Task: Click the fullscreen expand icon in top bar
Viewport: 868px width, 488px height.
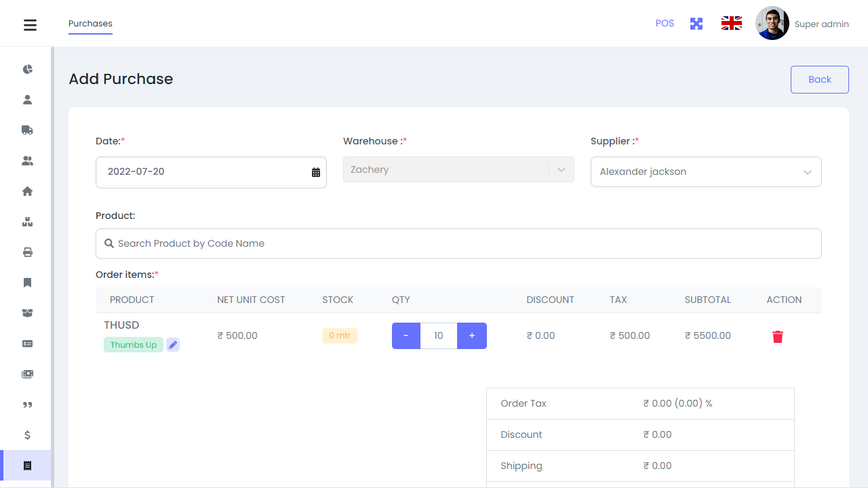Action: (x=696, y=23)
